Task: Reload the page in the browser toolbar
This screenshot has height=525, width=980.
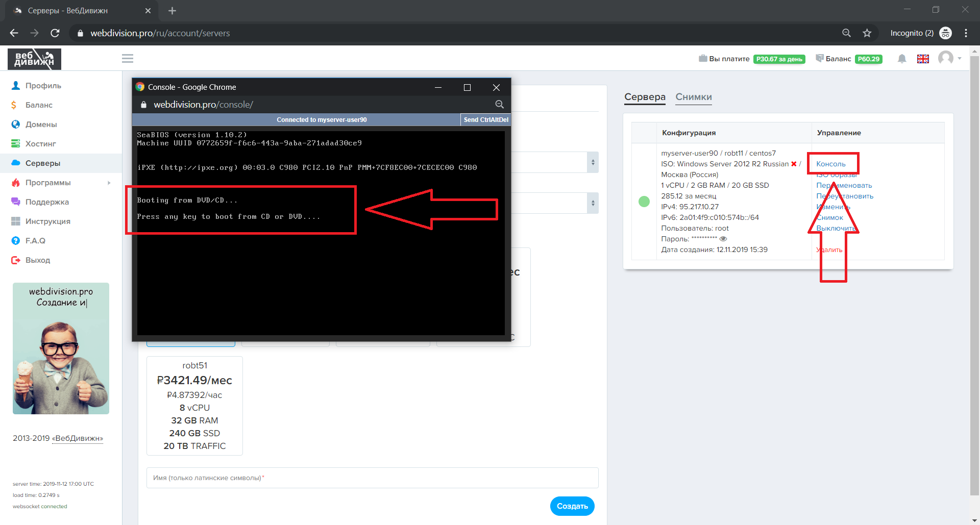Action: coord(55,33)
